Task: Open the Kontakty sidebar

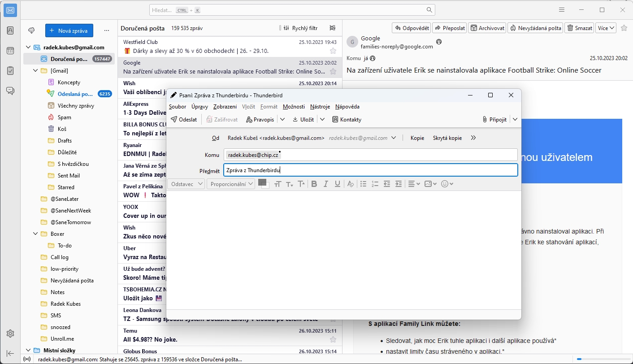Action: coord(347,119)
